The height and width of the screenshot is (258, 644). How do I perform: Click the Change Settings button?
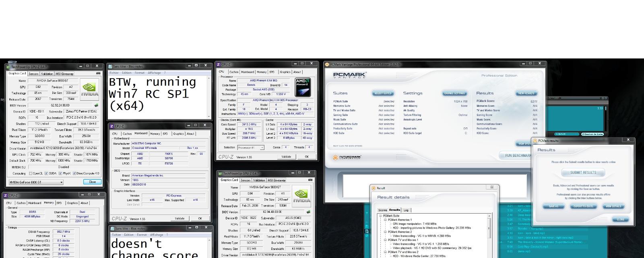pyautogui.click(x=454, y=93)
